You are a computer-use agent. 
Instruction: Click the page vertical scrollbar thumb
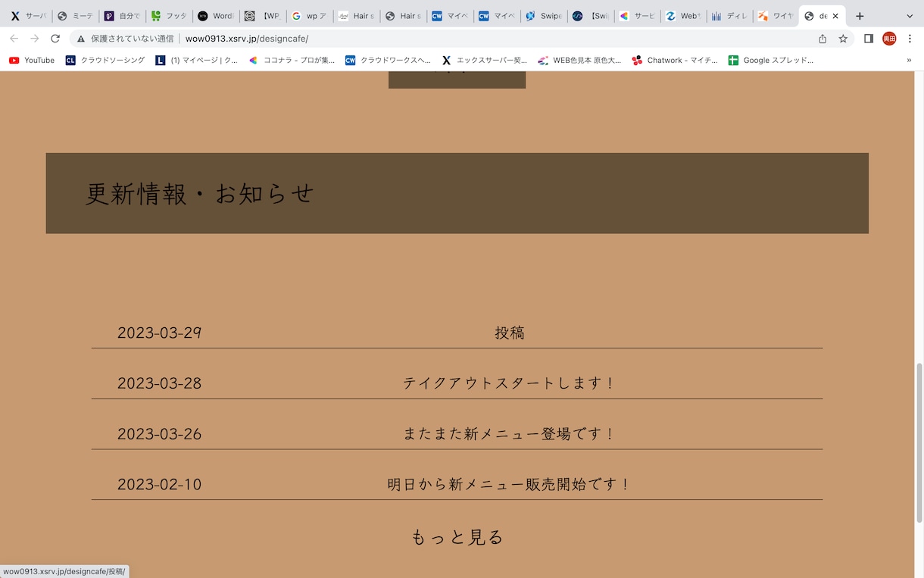[919, 442]
